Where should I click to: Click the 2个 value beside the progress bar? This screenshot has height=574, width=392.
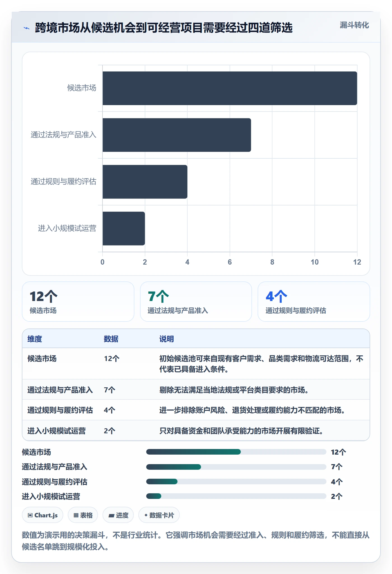pyautogui.click(x=337, y=496)
